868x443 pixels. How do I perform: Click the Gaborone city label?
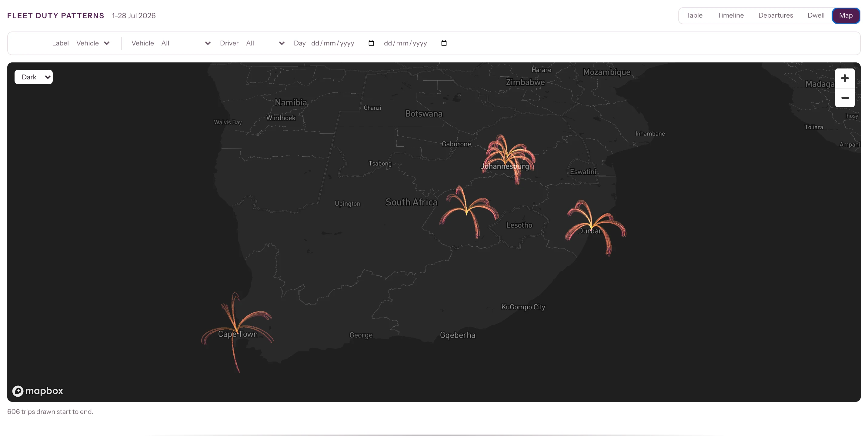click(456, 144)
